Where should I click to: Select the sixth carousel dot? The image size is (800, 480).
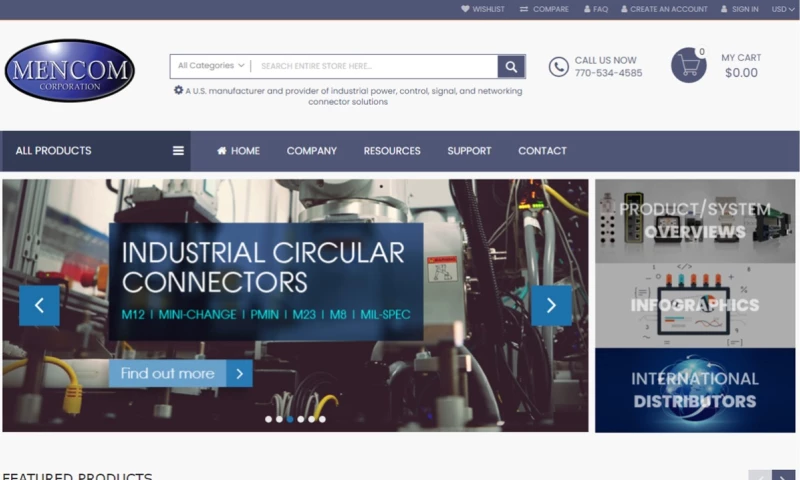pos(322,419)
